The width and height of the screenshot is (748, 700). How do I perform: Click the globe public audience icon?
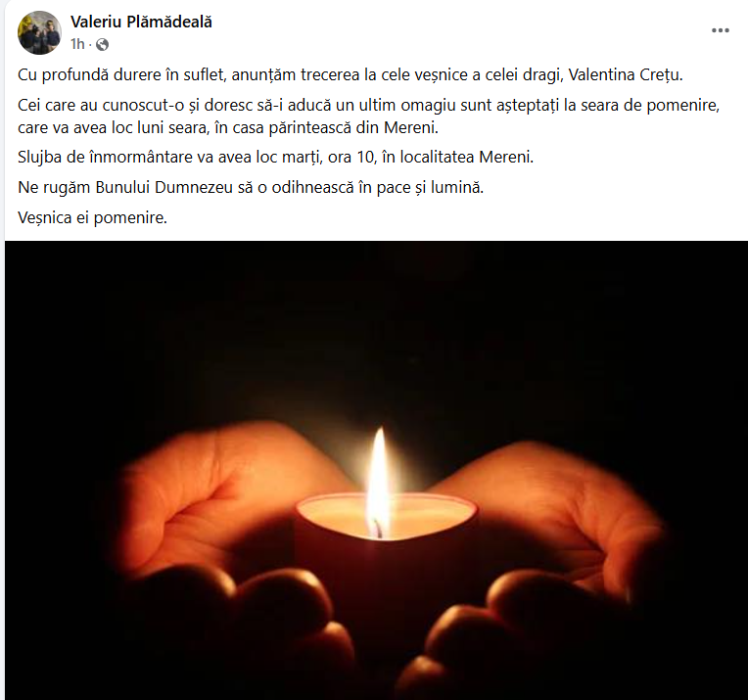click(102, 45)
